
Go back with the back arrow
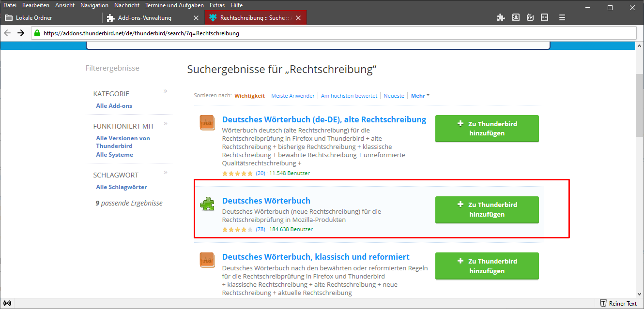7,33
